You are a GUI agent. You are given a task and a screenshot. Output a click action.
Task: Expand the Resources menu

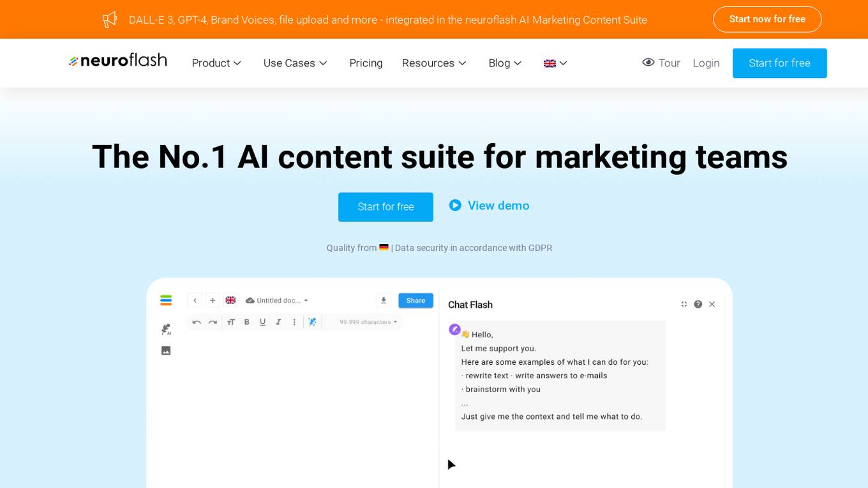434,63
